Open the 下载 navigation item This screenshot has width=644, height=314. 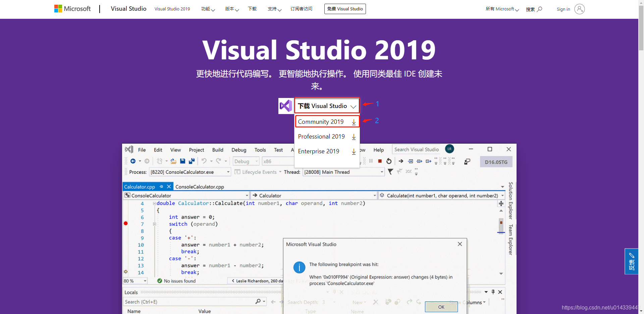click(x=252, y=9)
